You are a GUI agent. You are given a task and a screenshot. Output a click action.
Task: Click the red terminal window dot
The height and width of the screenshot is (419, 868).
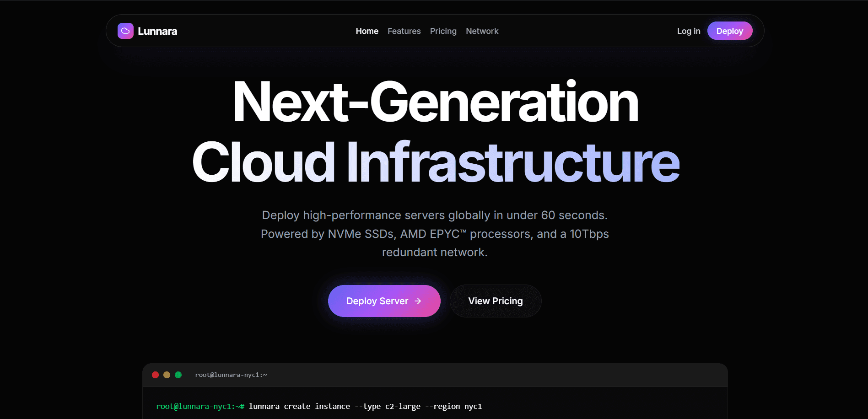point(156,375)
